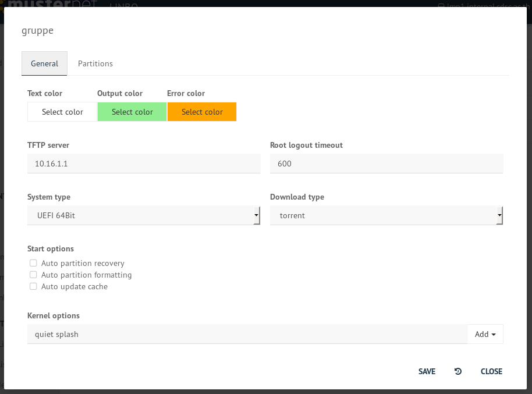Open the kernel options Add dropdown
Viewport: 532px width, 394px height.
(x=485, y=334)
